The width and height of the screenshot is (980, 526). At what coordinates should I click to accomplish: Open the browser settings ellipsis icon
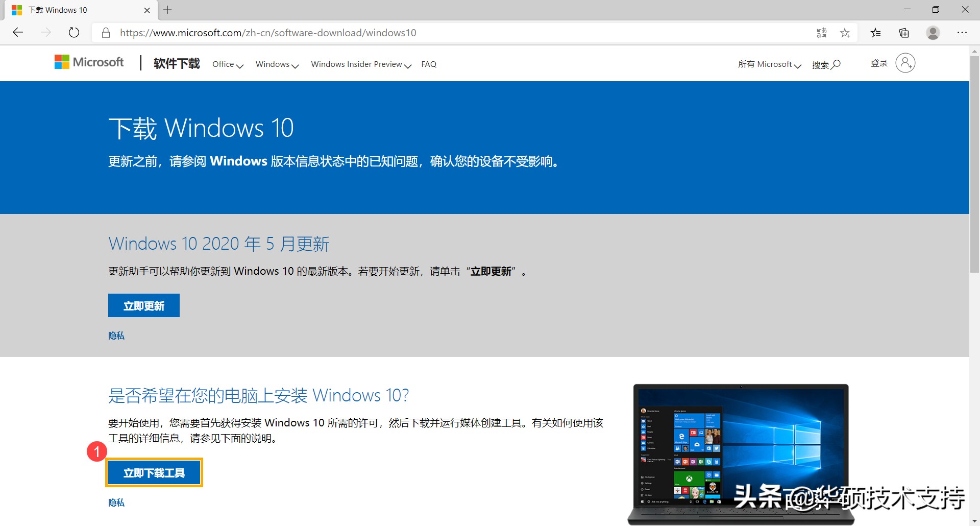(x=963, y=32)
